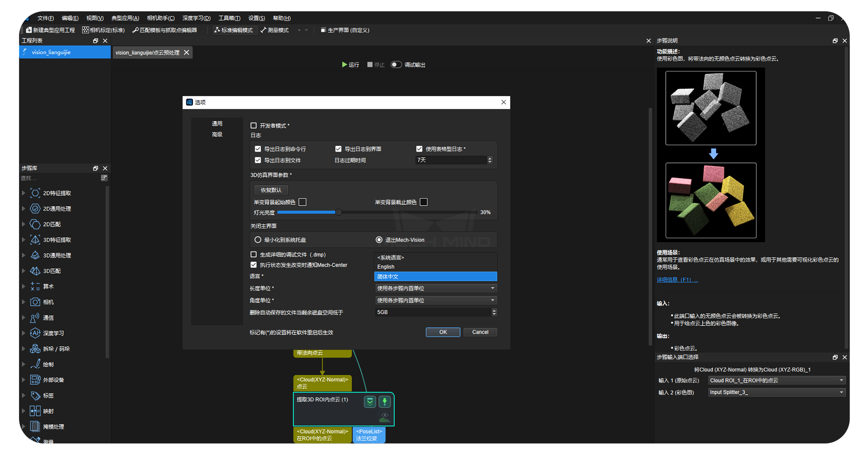Image resolution: width=868 pixels, height=453 pixels.
Task: Click the 3D特征提取 icon
Action: tap(35, 240)
